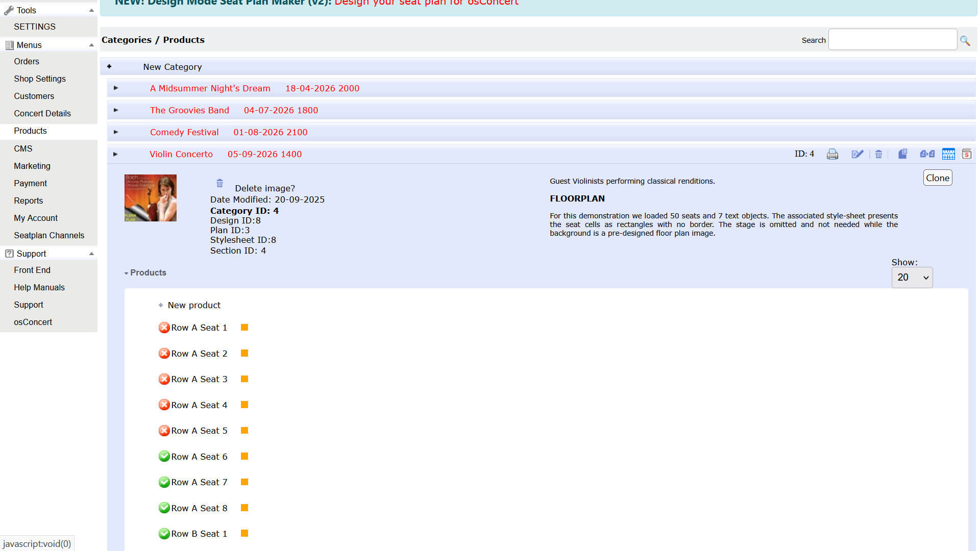The image size is (980, 551).
Task: Toggle red status icon for Row A Seat 3
Action: point(164,379)
